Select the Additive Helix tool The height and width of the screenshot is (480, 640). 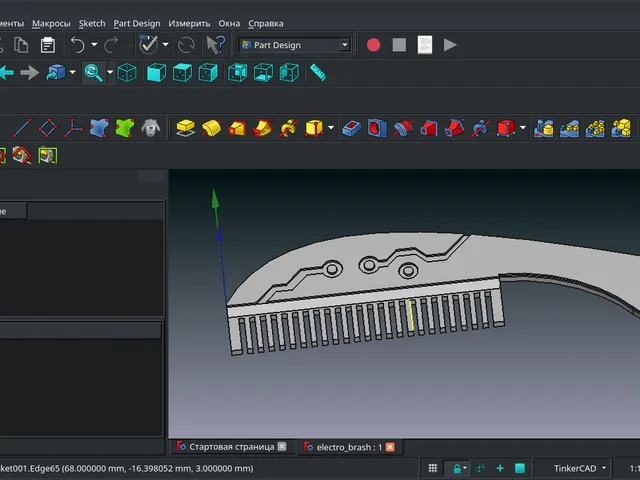pos(288,128)
